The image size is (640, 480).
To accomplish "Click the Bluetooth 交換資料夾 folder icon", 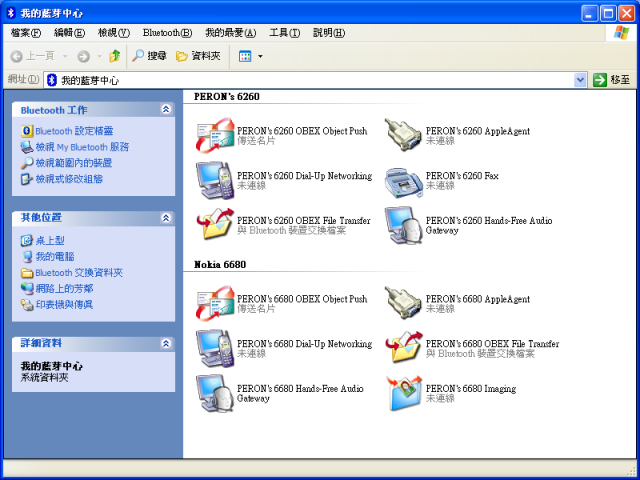I will point(27,273).
